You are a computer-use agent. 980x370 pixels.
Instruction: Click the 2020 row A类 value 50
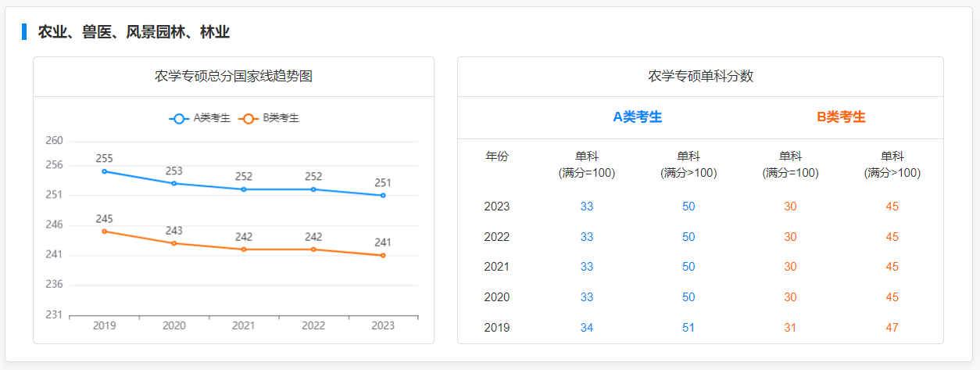689,297
